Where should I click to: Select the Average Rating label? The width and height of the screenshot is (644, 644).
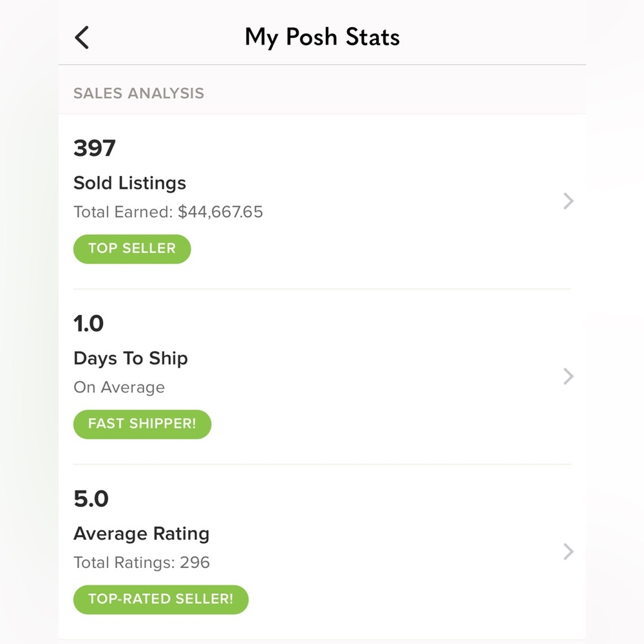[x=142, y=534]
